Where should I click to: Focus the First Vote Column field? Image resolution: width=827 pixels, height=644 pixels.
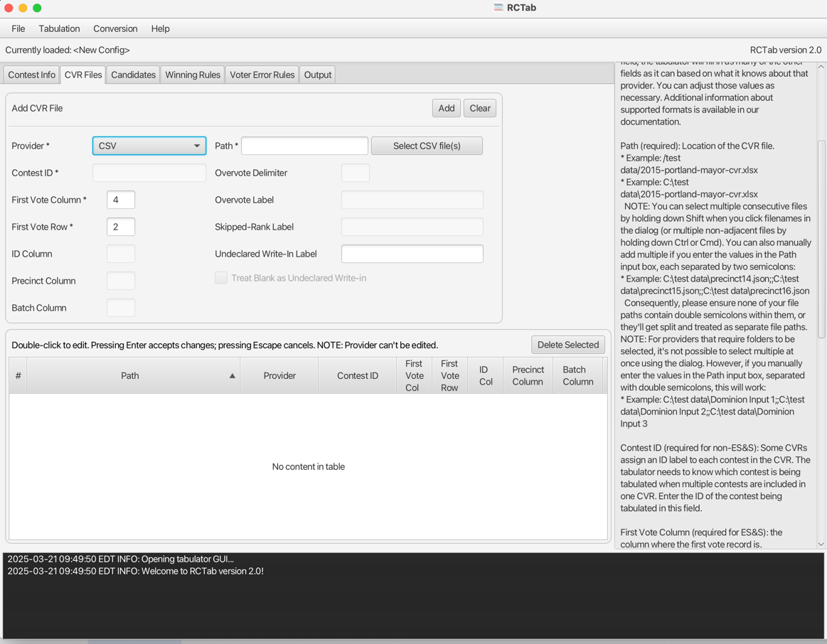click(x=121, y=200)
